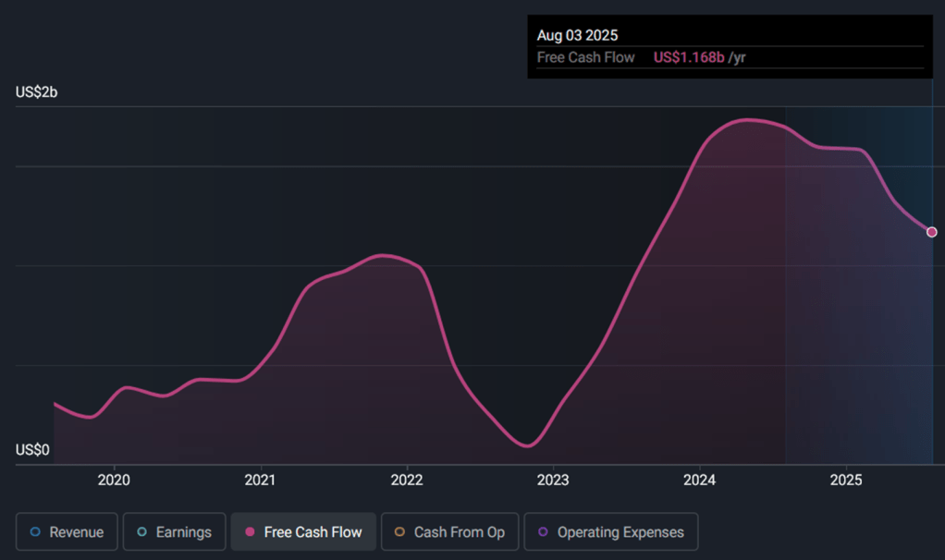
Task: Click the blue Revenue circle icon
Action: pos(33,531)
